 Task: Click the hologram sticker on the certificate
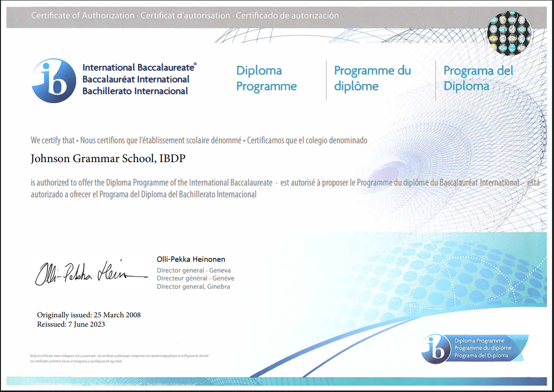pos(509,33)
